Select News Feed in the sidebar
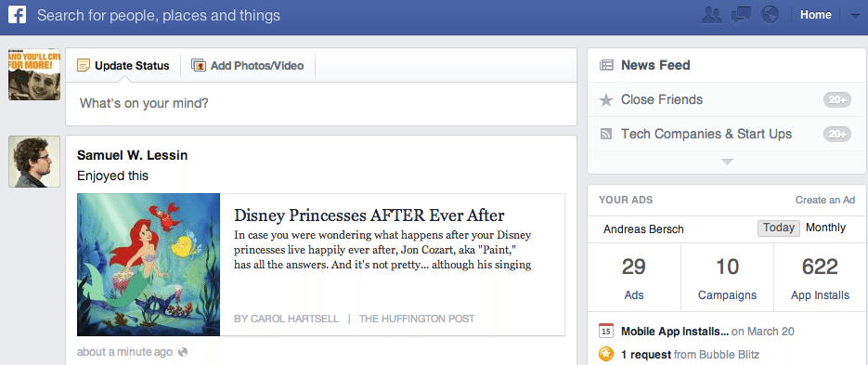Screen dimensions: 868x365 (x=655, y=65)
